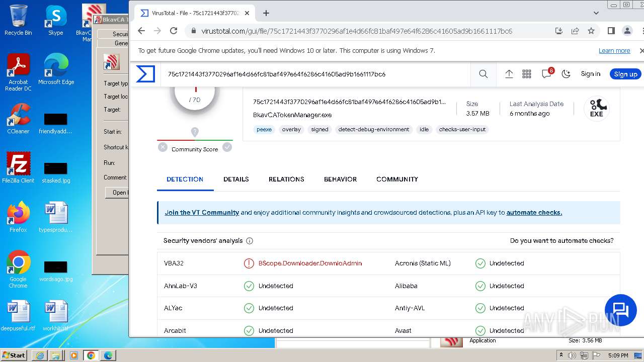Image resolution: width=644 pixels, height=362 pixels.
Task: Switch to the COMMUNITY tab
Action: point(397,179)
